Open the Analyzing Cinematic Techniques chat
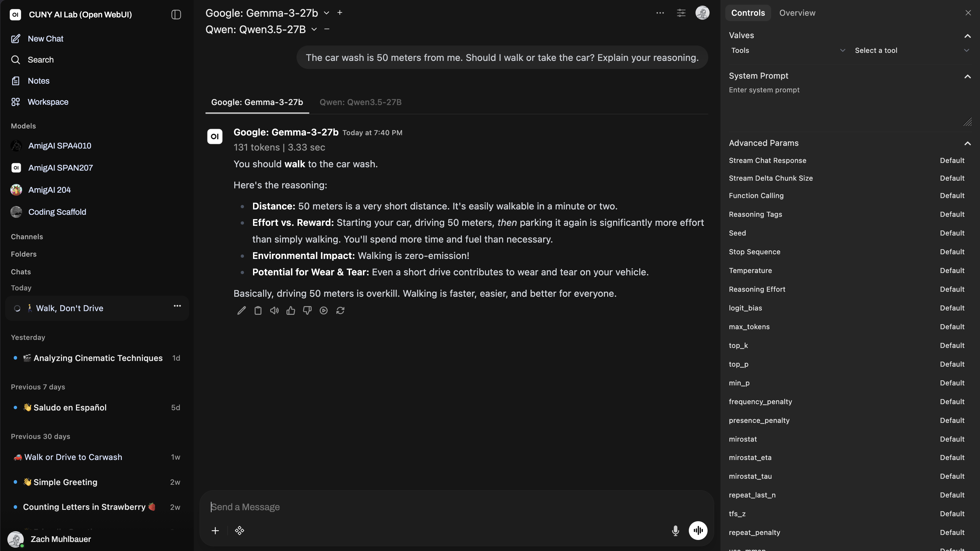The image size is (980, 551). click(x=97, y=358)
